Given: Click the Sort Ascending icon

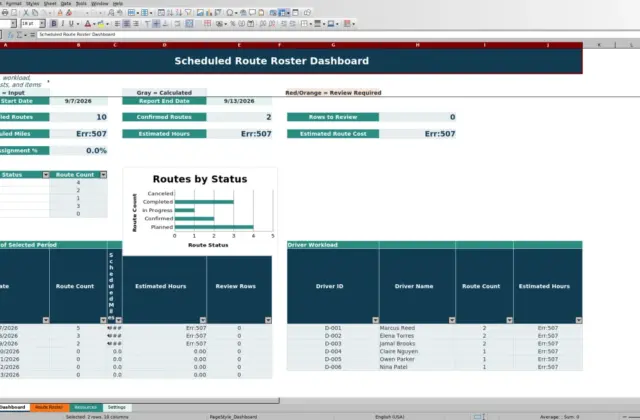Looking at the screenshot, I should pyautogui.click(x=170, y=13).
